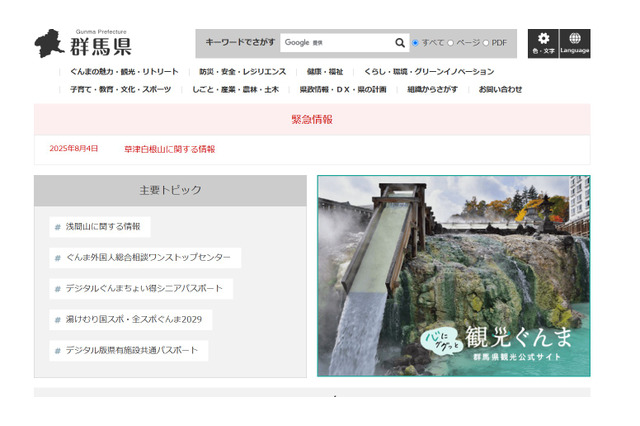Image resolution: width=640 pixels, height=426 pixels.
Task: Click the hash icon beside デジタル版県有施設共通パスポート
Action: (57, 350)
